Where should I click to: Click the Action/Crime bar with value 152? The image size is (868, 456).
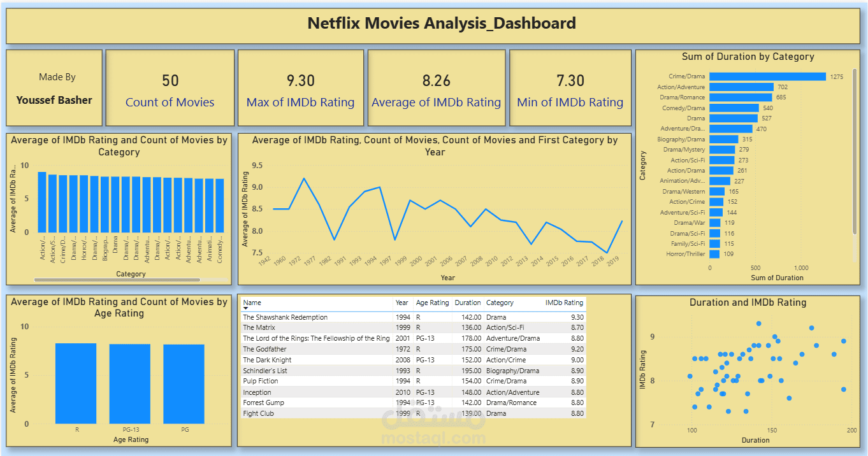pyautogui.click(x=716, y=202)
